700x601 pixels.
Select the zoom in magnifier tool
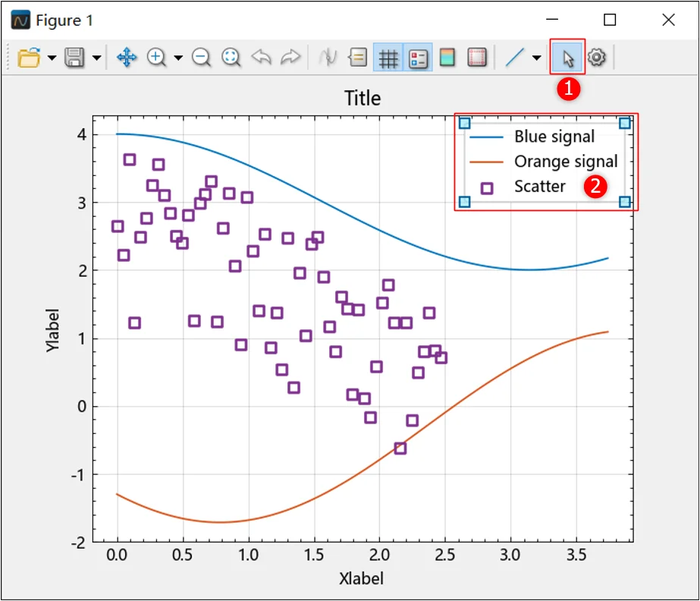[x=156, y=58]
